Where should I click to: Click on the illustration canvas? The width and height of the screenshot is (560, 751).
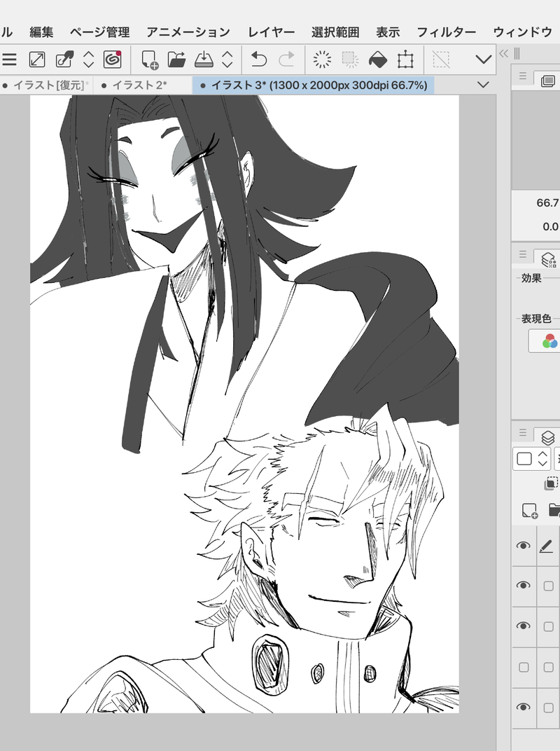pos(244,404)
